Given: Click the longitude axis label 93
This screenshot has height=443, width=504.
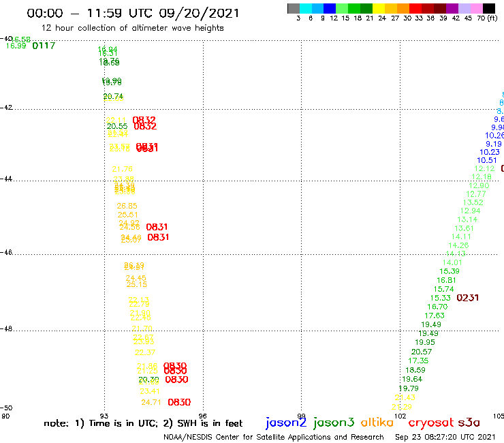Looking at the screenshot, I should pos(104,416).
